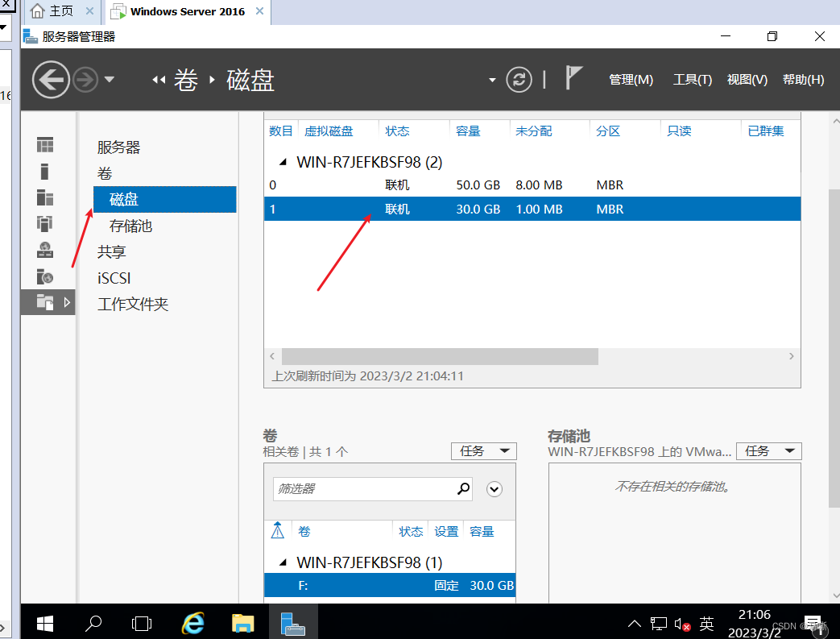Screen dimensions: 840x639
Task: Click the warning column icon in volumes header
Action: click(x=278, y=531)
